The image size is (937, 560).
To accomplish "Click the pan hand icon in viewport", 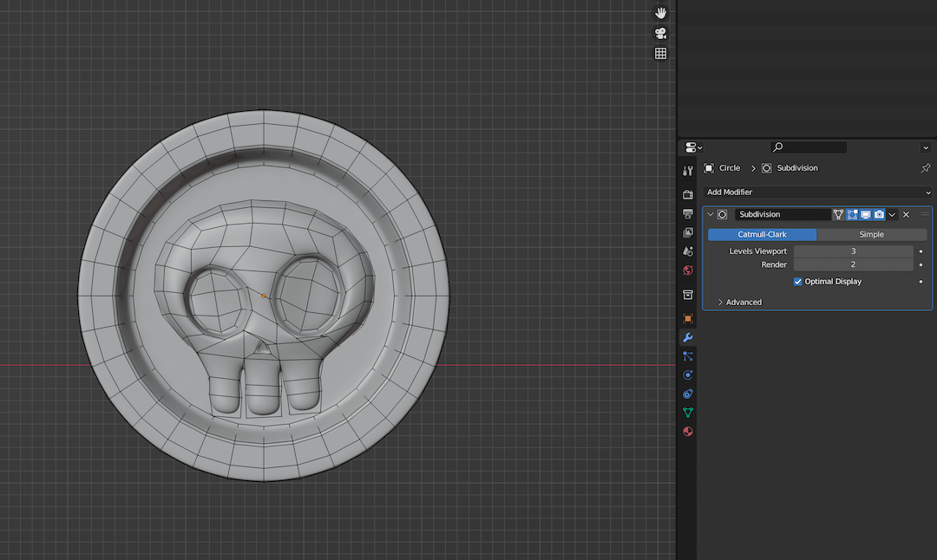I will pyautogui.click(x=660, y=12).
